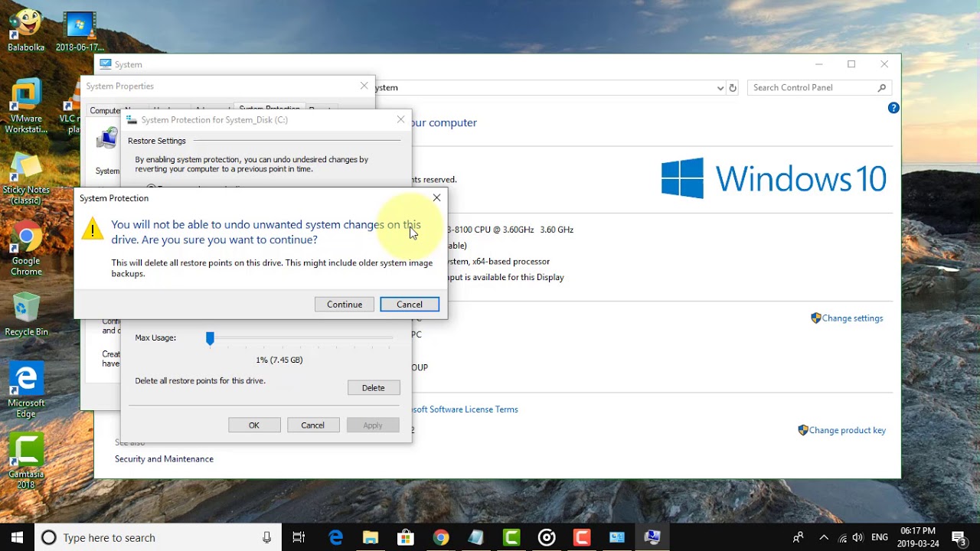The width and height of the screenshot is (980, 551).
Task: Open Sticky Notes (classic) desktop icon
Action: tap(26, 178)
